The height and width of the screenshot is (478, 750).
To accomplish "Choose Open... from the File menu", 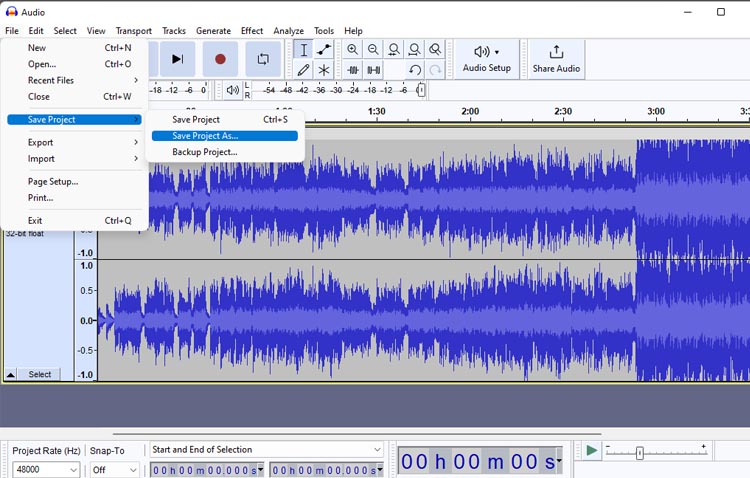I will tap(74, 64).
